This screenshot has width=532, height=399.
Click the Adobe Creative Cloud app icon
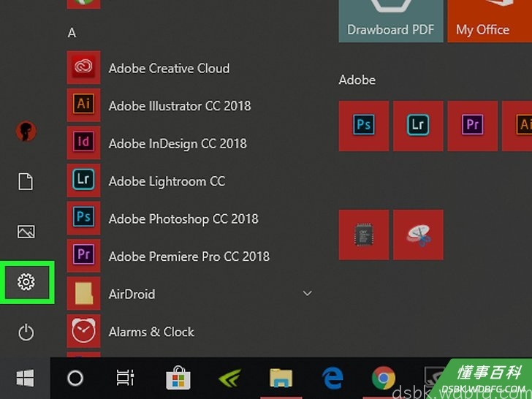83,67
